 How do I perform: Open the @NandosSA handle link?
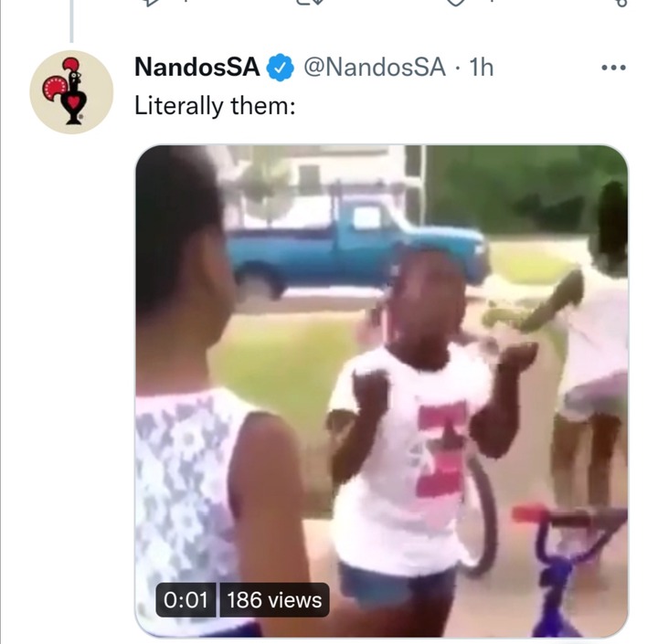coord(375,67)
